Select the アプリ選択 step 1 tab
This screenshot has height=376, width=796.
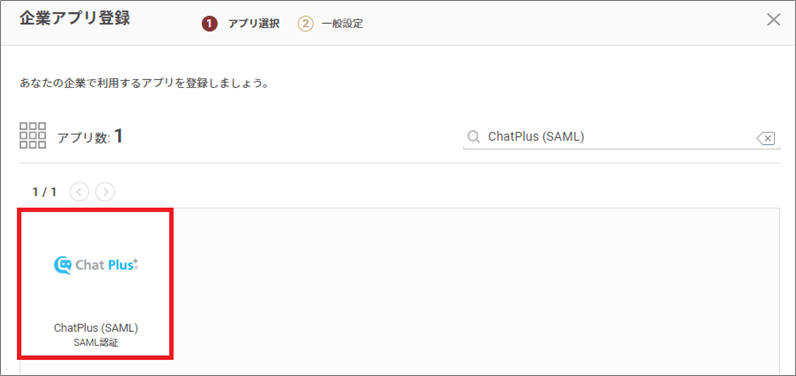(241, 24)
